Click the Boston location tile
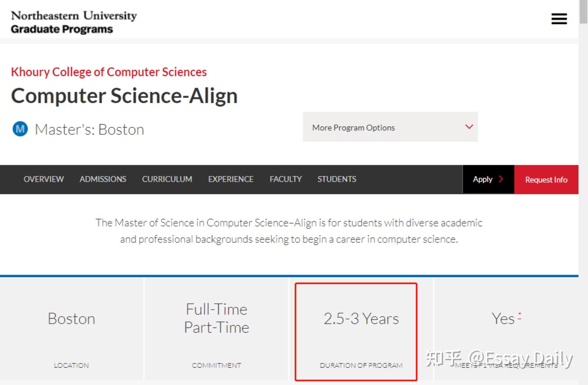 (71, 329)
